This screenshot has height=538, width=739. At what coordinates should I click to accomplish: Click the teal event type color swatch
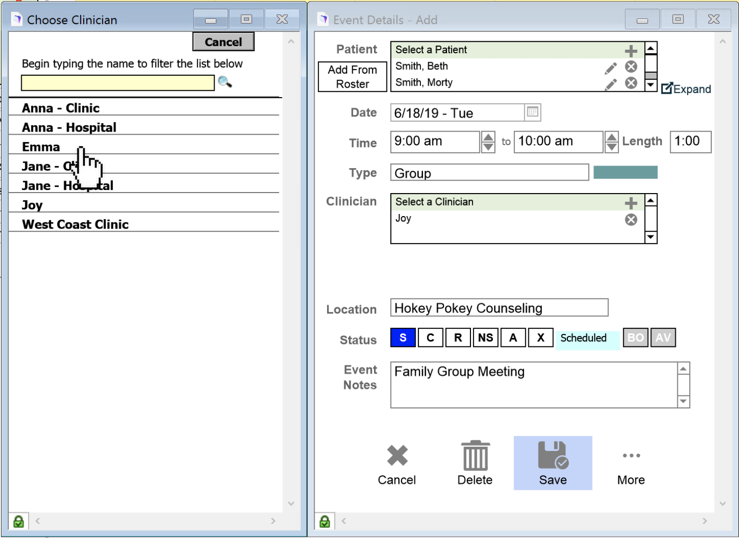tap(625, 173)
